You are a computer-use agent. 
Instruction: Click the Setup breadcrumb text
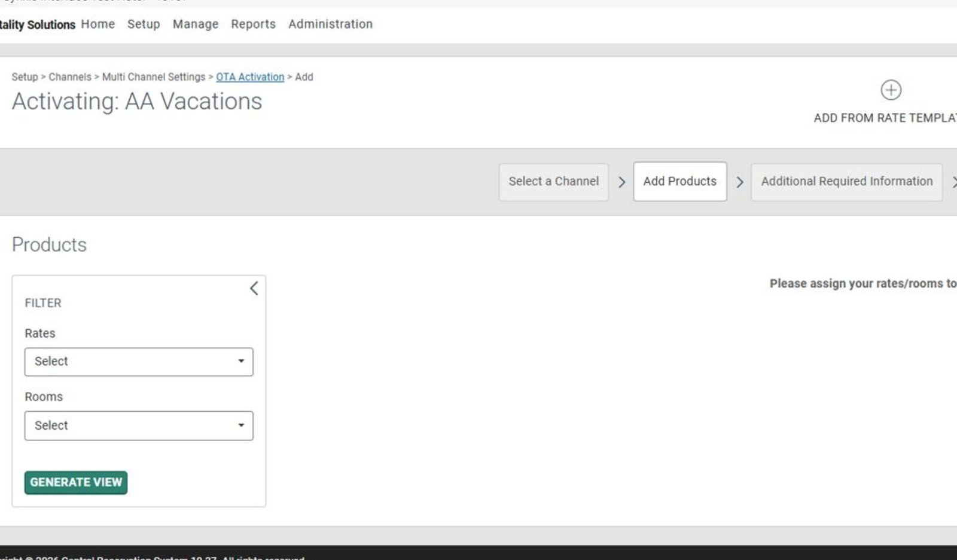(x=25, y=77)
